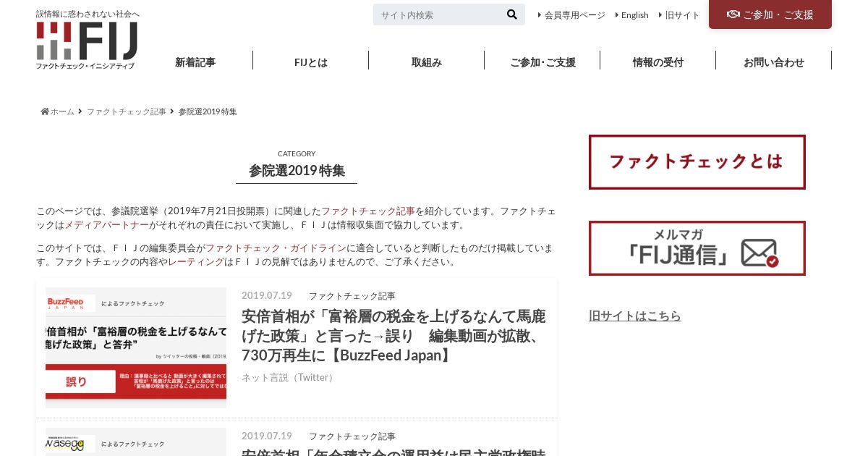
Task: Click the search magnifier icon
Action: (512, 14)
